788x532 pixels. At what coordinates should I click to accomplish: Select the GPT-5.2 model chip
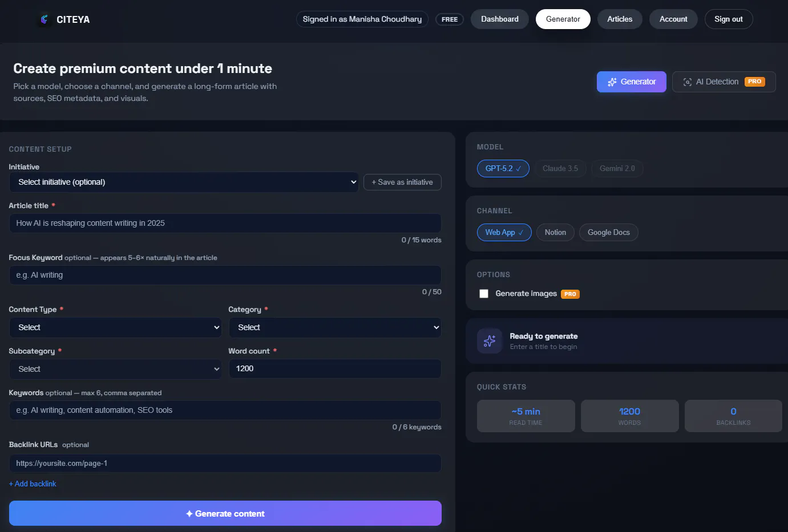[x=503, y=169]
